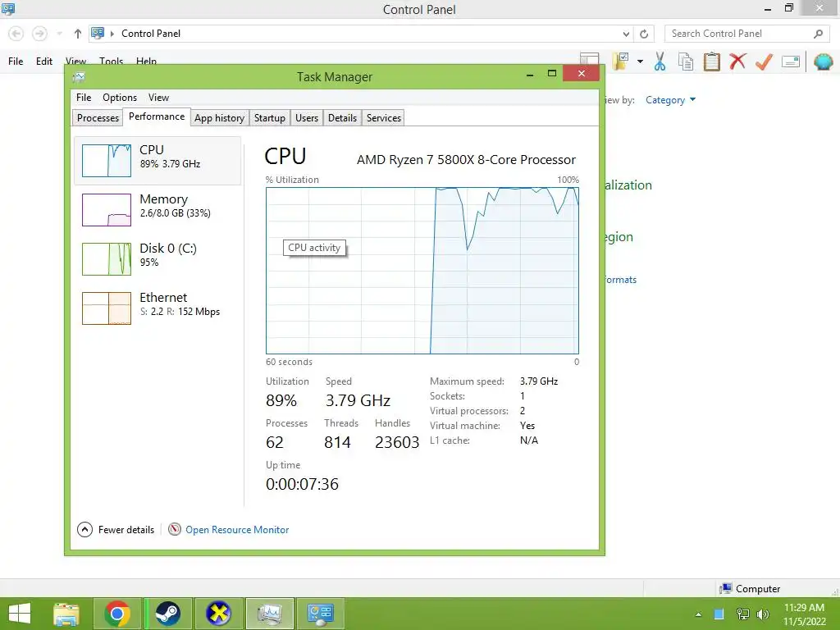Open Control Panel Edit menu
The height and width of the screenshot is (630, 840).
(44, 61)
